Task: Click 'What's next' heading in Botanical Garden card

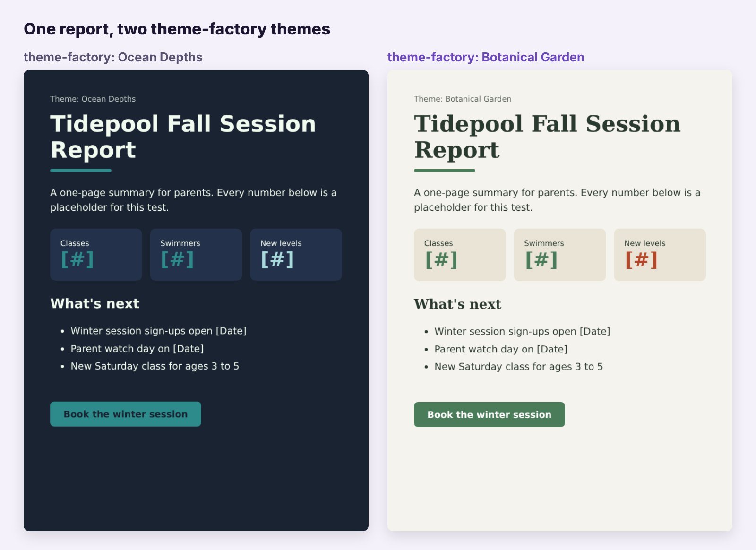Action: [457, 304]
